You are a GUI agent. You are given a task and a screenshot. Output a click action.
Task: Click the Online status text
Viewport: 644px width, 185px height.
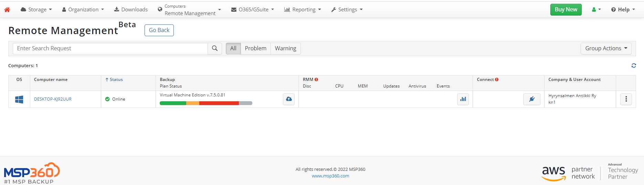pyautogui.click(x=119, y=99)
